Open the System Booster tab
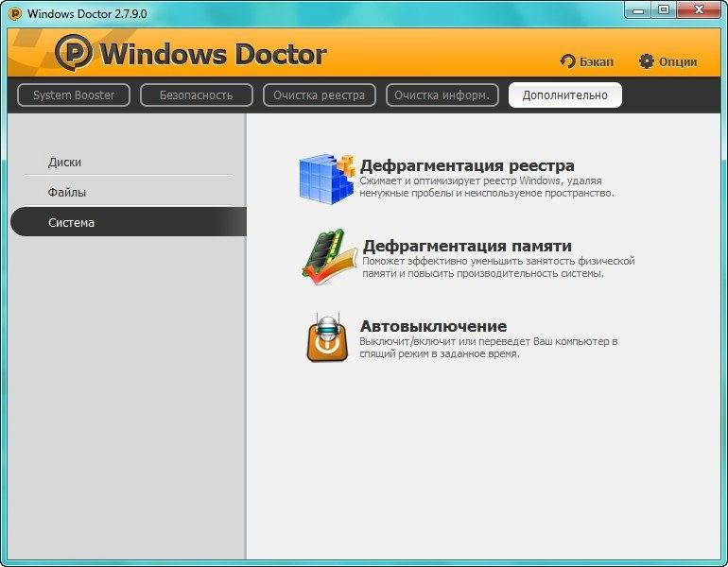 coord(74,95)
